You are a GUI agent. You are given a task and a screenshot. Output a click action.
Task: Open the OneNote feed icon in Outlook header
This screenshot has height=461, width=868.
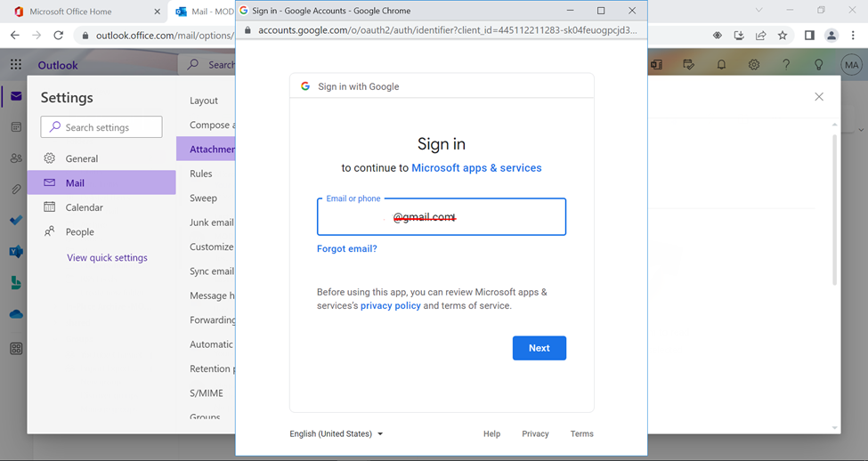[656, 65]
